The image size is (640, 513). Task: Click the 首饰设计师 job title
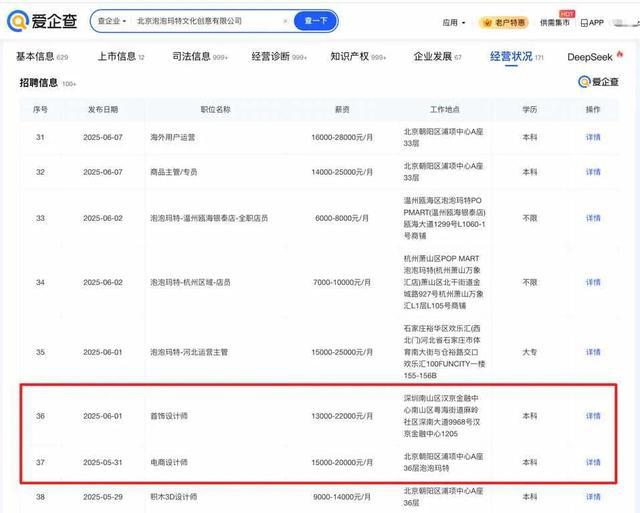coord(169,416)
